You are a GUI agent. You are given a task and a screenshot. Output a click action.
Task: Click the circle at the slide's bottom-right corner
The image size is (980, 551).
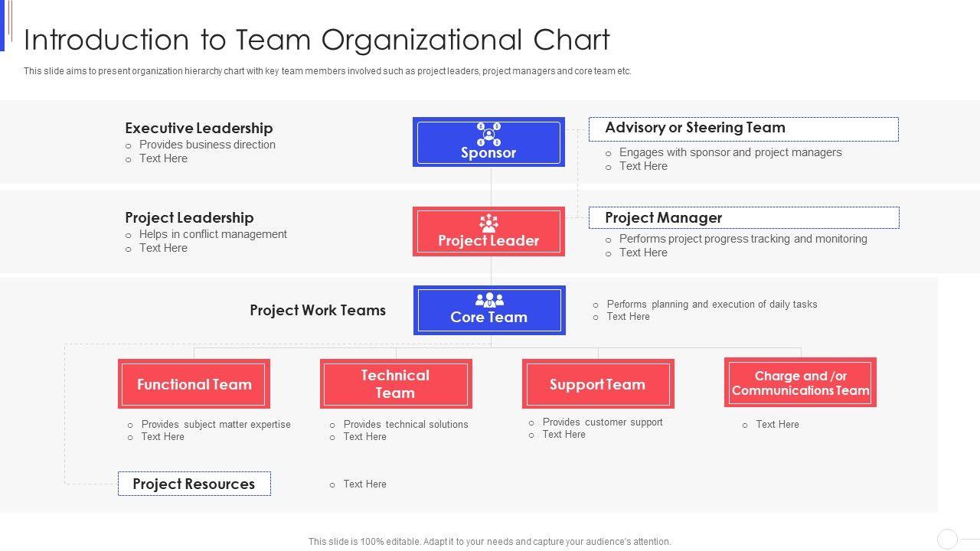pos(947,539)
